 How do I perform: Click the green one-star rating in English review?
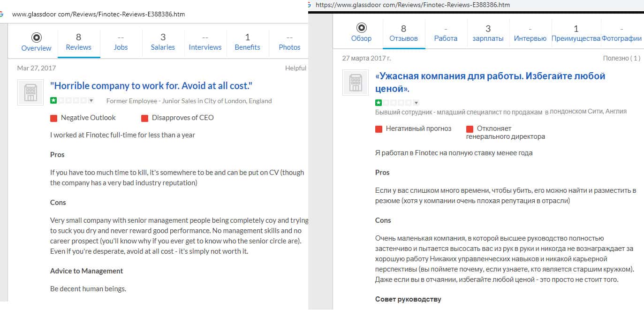point(53,100)
